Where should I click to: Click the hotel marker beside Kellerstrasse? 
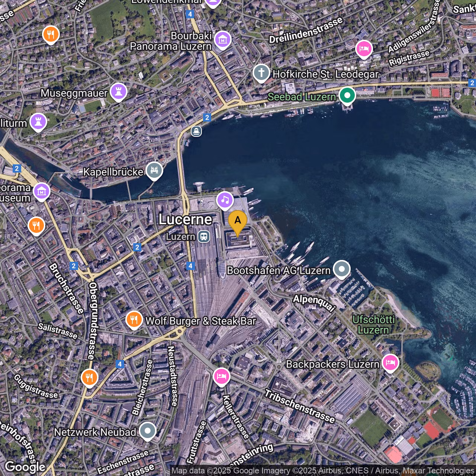[x=221, y=376]
